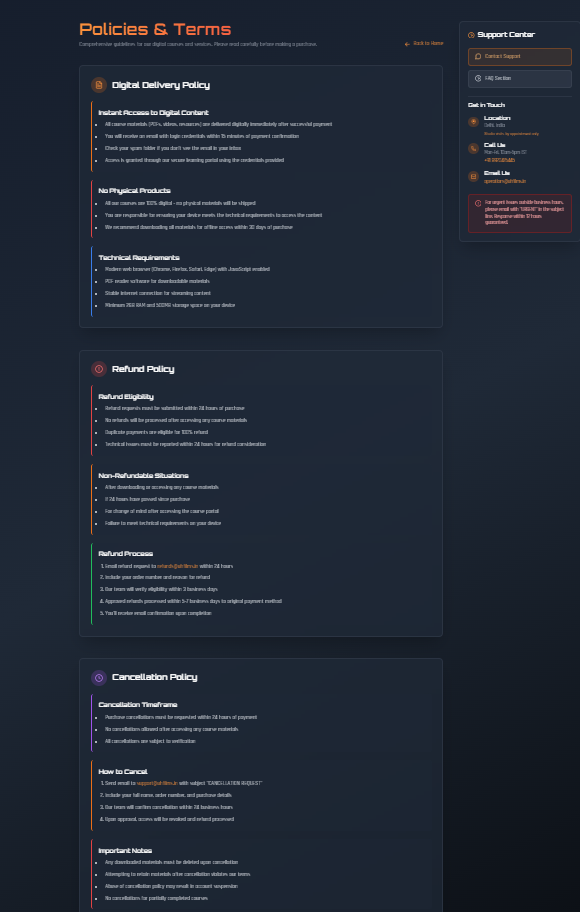Image resolution: width=580 pixels, height=912 pixels.
Task: Click the Non-Refundable Situations heading
Action: [x=143, y=475]
